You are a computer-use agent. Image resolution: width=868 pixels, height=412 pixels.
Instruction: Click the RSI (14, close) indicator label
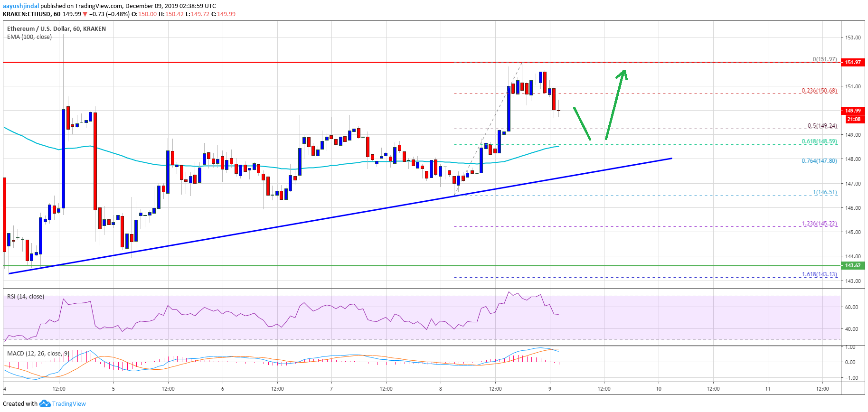click(26, 296)
